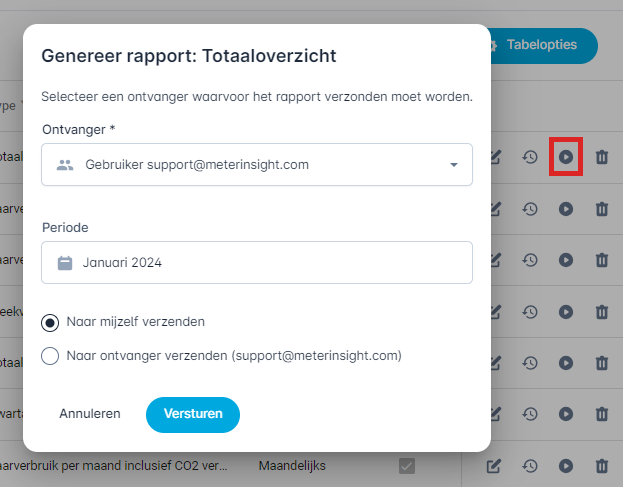Image resolution: width=623 pixels, height=487 pixels.
Task: Open the Periode field showing Januari 2024
Action: click(257, 263)
